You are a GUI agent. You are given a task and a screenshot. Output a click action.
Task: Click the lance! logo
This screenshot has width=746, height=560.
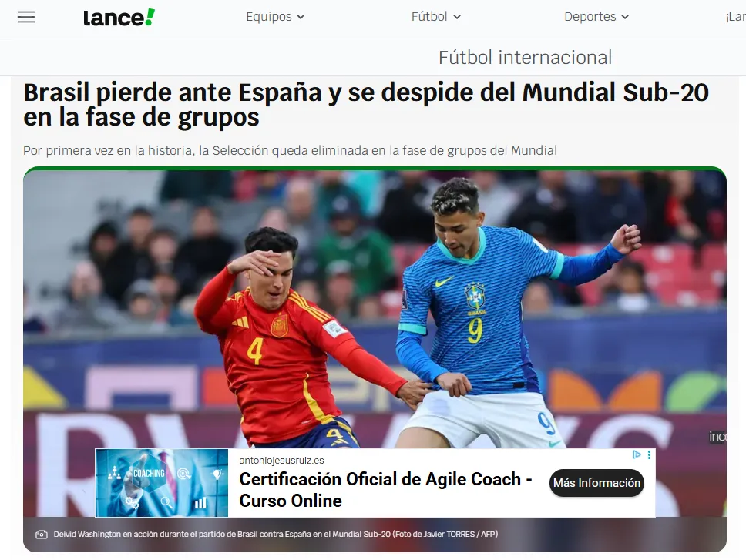pyautogui.click(x=119, y=18)
